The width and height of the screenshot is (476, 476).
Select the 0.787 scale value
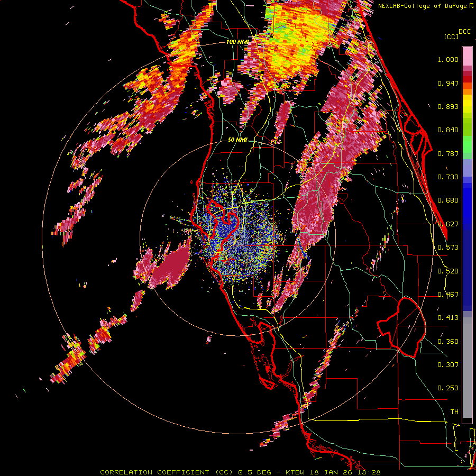[448, 153]
